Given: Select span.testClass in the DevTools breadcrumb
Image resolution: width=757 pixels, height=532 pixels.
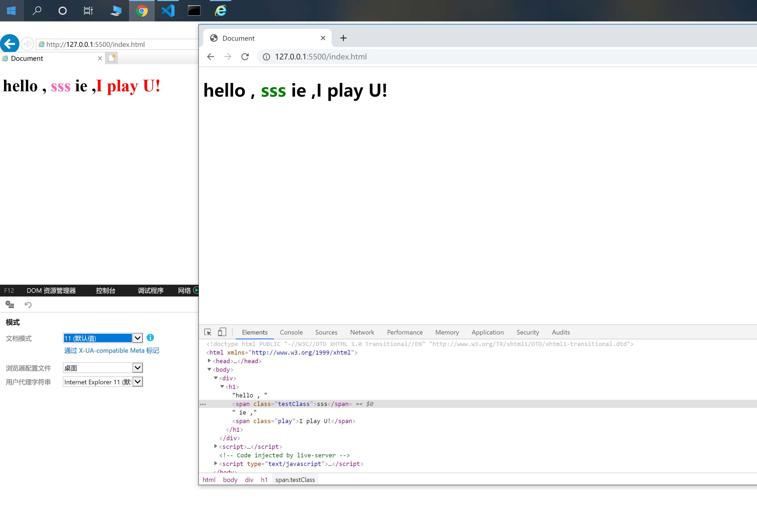Looking at the screenshot, I should click(295, 480).
